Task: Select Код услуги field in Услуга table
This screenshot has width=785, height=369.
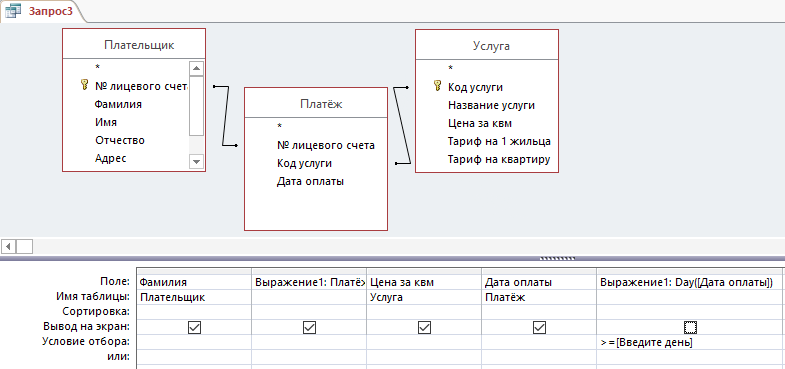Action: [475, 87]
